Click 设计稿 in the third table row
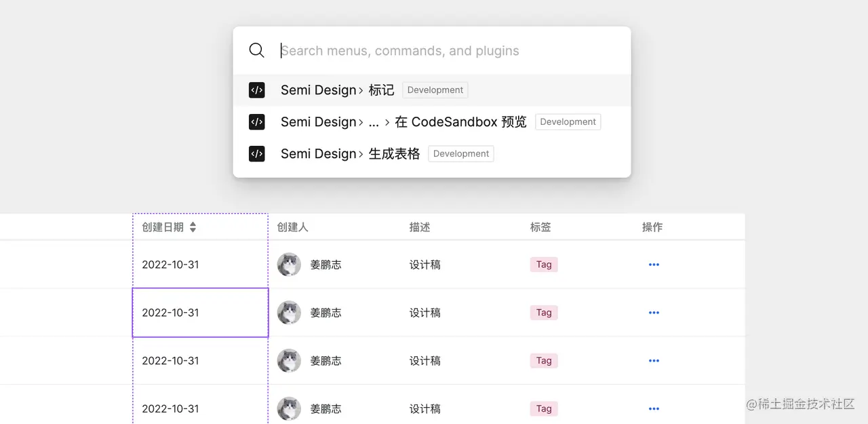The width and height of the screenshot is (868, 424). 425,361
